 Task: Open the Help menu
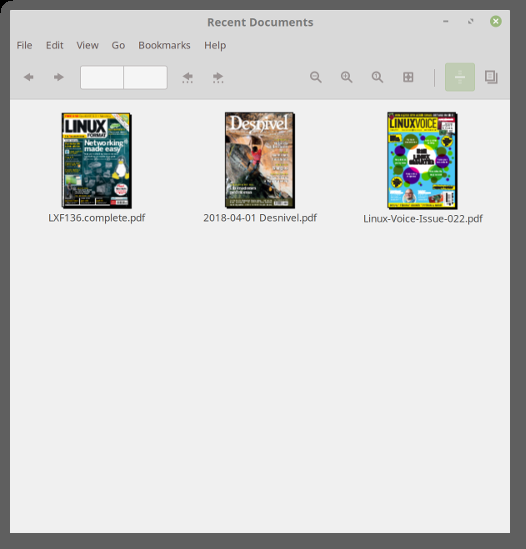click(215, 45)
